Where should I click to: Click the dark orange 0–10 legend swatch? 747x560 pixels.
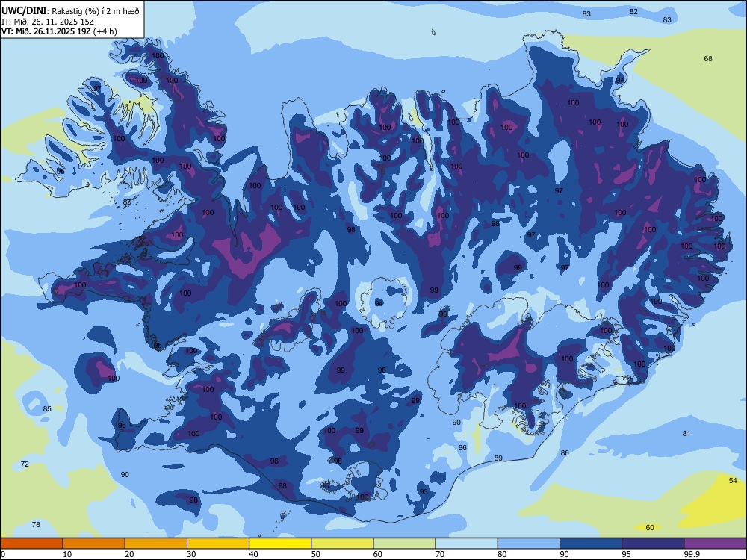31,544
